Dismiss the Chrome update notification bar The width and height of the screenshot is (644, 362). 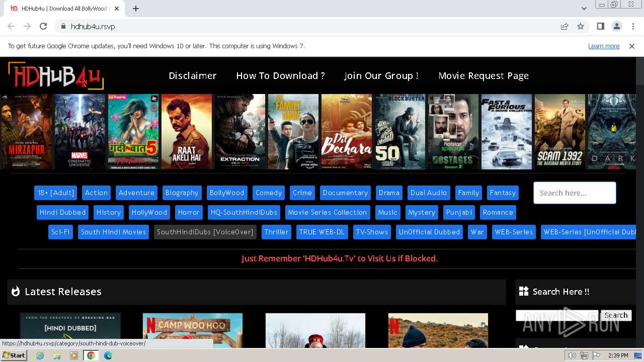[x=632, y=46]
